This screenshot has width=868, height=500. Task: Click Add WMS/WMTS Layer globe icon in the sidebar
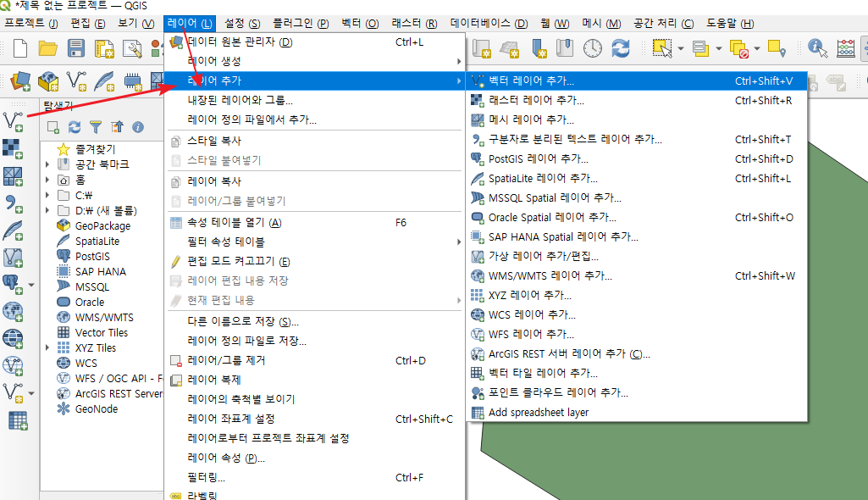click(x=13, y=311)
